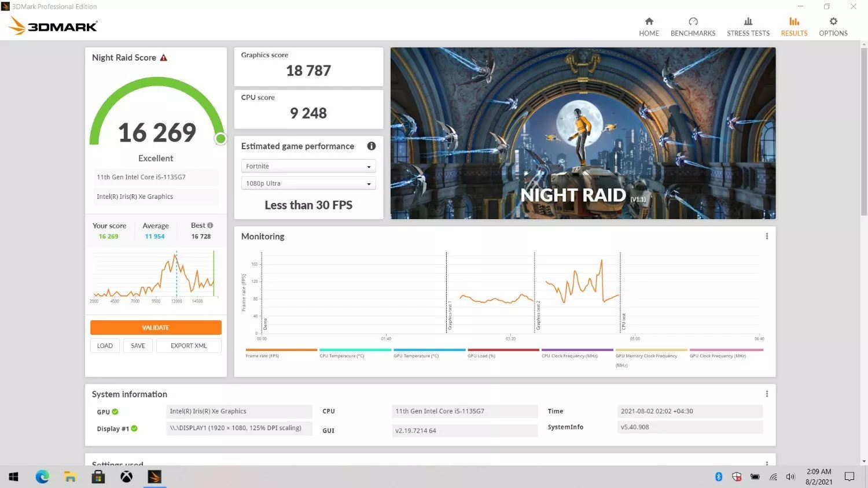
Task: Click Less than 30 FPS text
Action: (x=308, y=205)
